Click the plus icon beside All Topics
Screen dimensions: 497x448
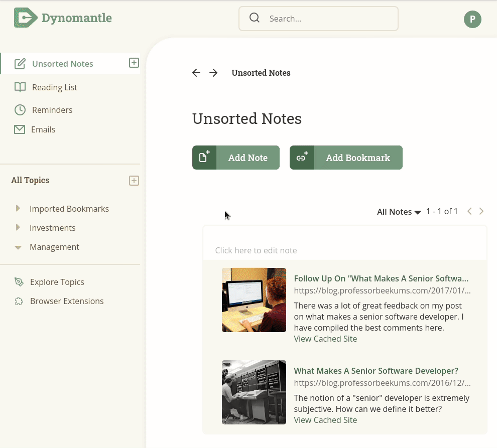click(134, 181)
